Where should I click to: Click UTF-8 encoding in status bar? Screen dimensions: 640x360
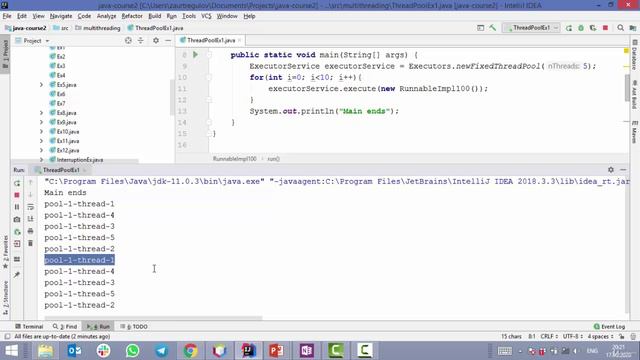pyautogui.click(x=572, y=337)
